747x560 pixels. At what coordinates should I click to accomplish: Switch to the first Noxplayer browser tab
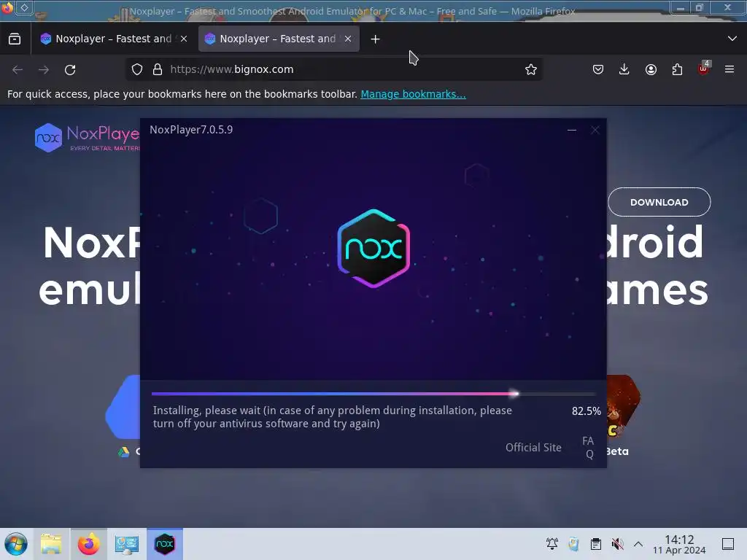coord(115,39)
